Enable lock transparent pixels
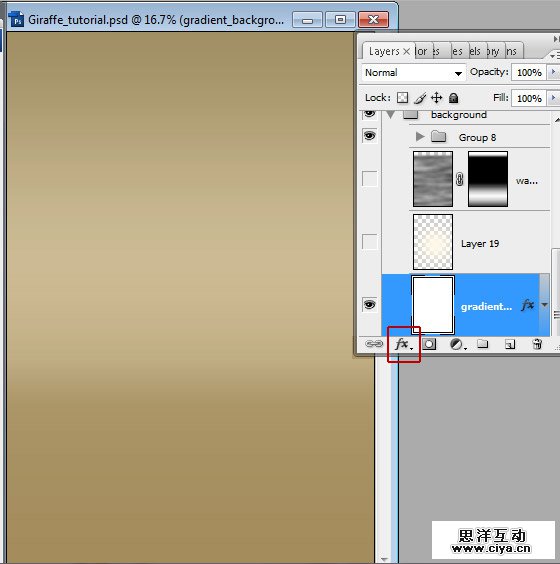 coord(402,97)
